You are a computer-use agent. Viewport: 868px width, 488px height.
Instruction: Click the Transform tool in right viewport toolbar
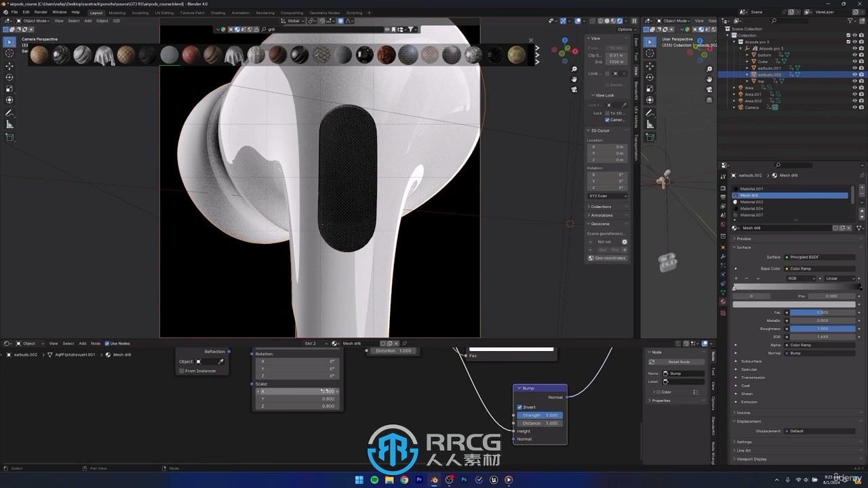[649, 101]
